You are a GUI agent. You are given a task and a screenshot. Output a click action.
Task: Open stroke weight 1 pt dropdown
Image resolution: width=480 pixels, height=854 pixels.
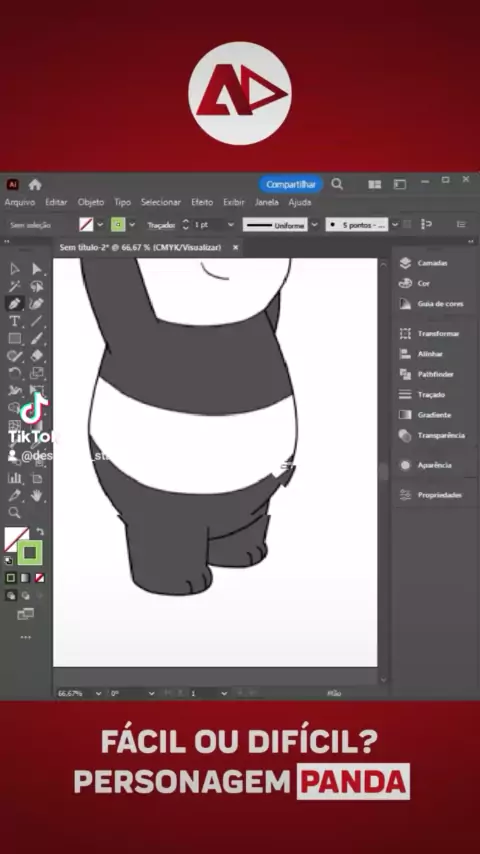230,224
